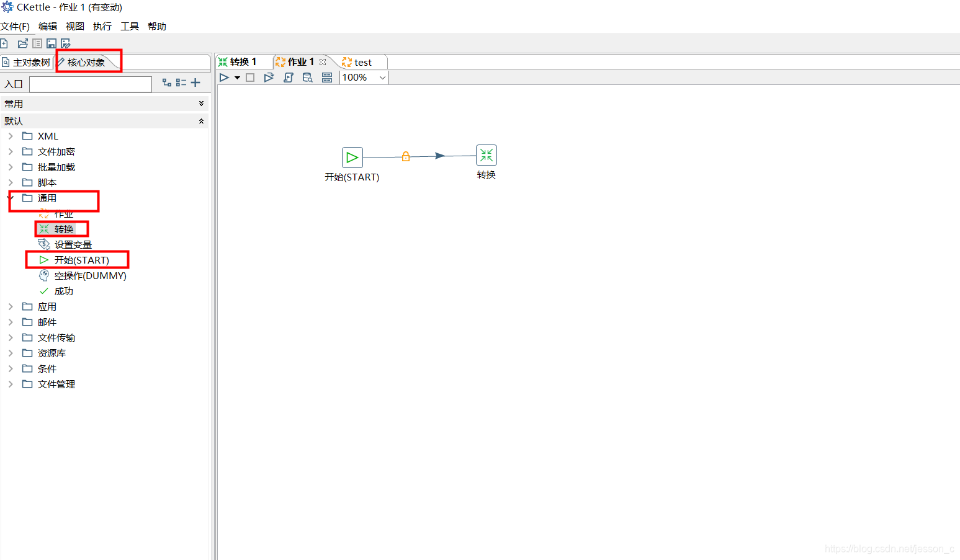Image resolution: width=960 pixels, height=560 pixels.
Task: Click the 转换 node on canvas
Action: pyautogui.click(x=487, y=155)
